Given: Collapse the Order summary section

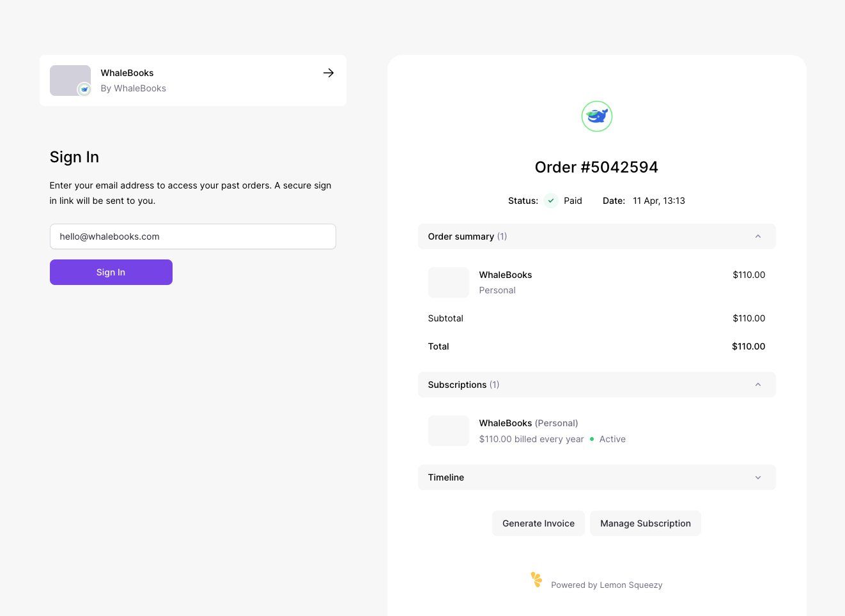Looking at the screenshot, I should 597,236.
